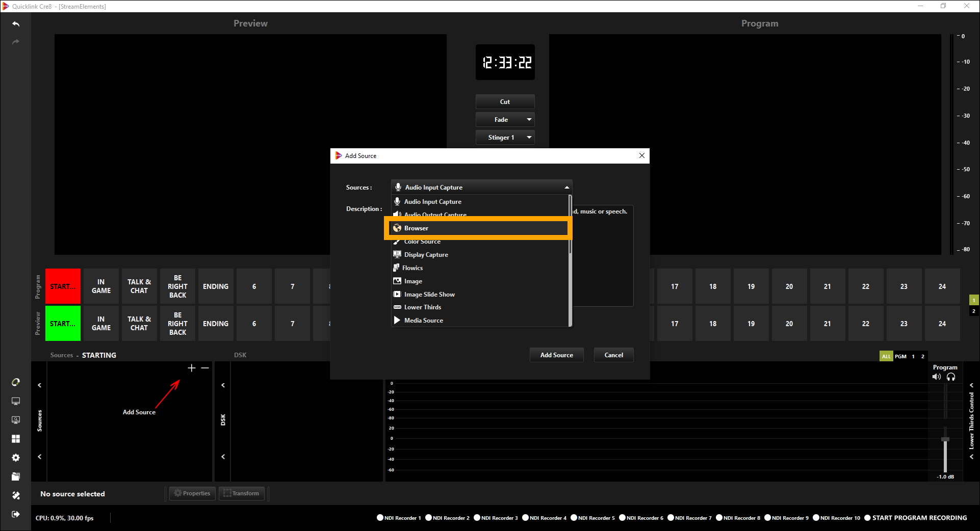Click the Cancel button
The height and width of the screenshot is (531, 980).
(x=613, y=355)
